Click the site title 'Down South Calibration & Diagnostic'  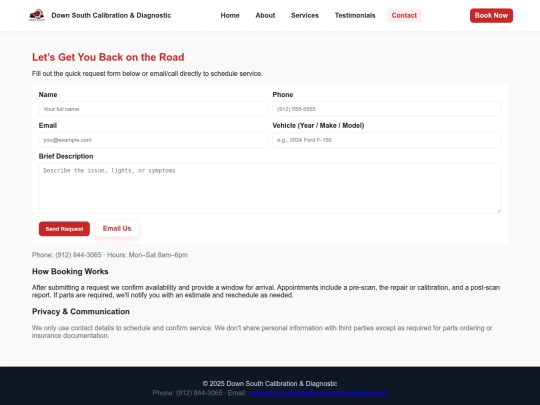click(x=111, y=15)
